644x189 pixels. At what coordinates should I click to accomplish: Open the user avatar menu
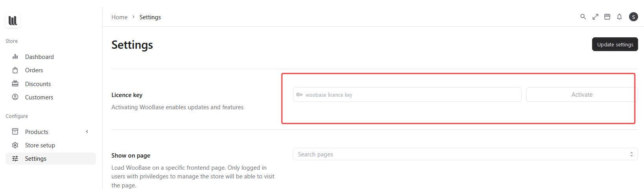point(633,17)
